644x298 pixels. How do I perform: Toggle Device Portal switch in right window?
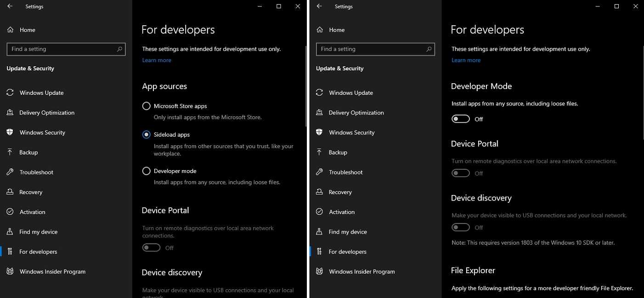tap(461, 173)
